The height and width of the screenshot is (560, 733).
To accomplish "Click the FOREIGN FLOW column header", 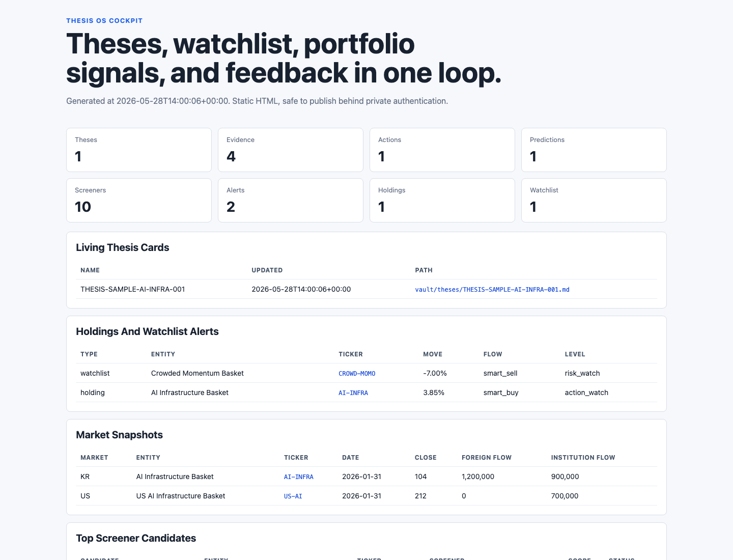I will tap(487, 458).
